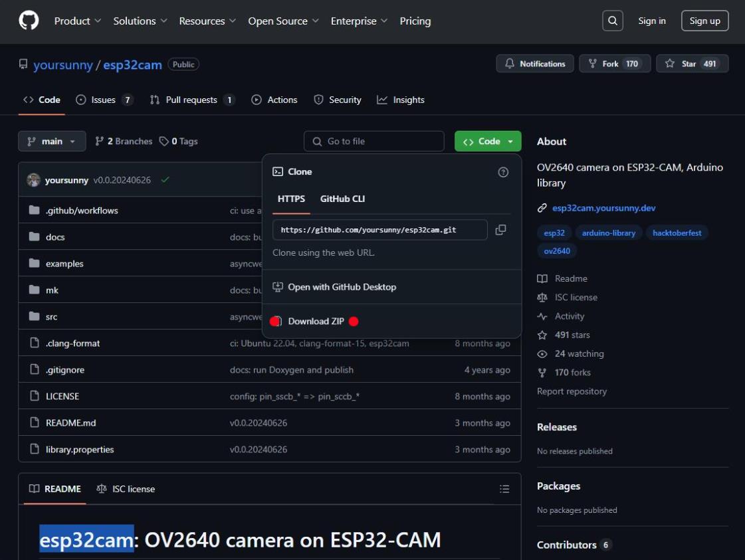745x560 pixels.
Task: Click the mk folder icon
Action: 34,290
